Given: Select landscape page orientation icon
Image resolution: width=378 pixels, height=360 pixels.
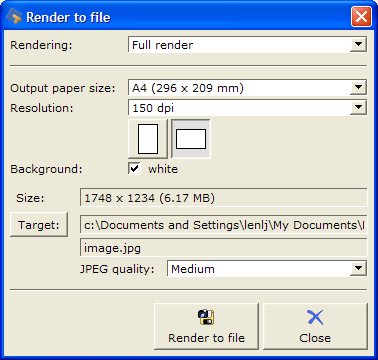Looking at the screenshot, I should tap(191, 139).
